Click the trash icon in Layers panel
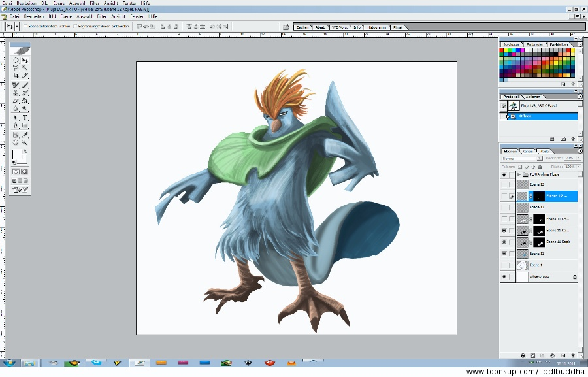588x377 pixels. tap(572, 355)
